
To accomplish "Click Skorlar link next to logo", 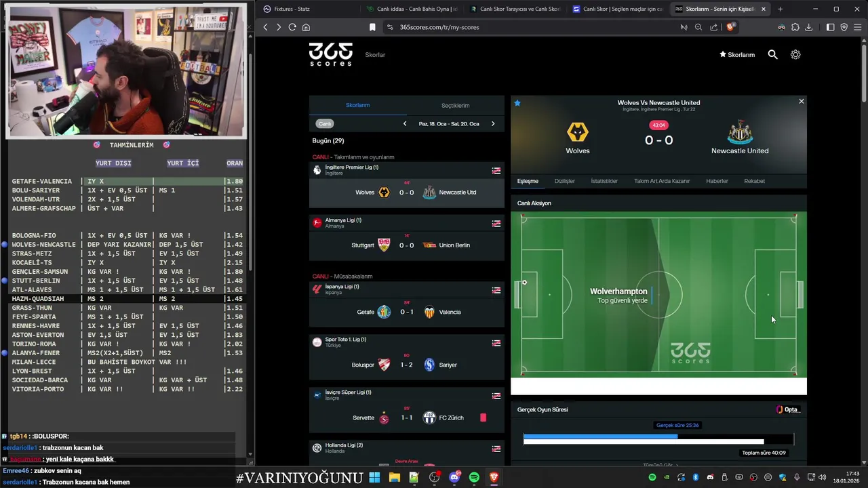I will click(375, 54).
